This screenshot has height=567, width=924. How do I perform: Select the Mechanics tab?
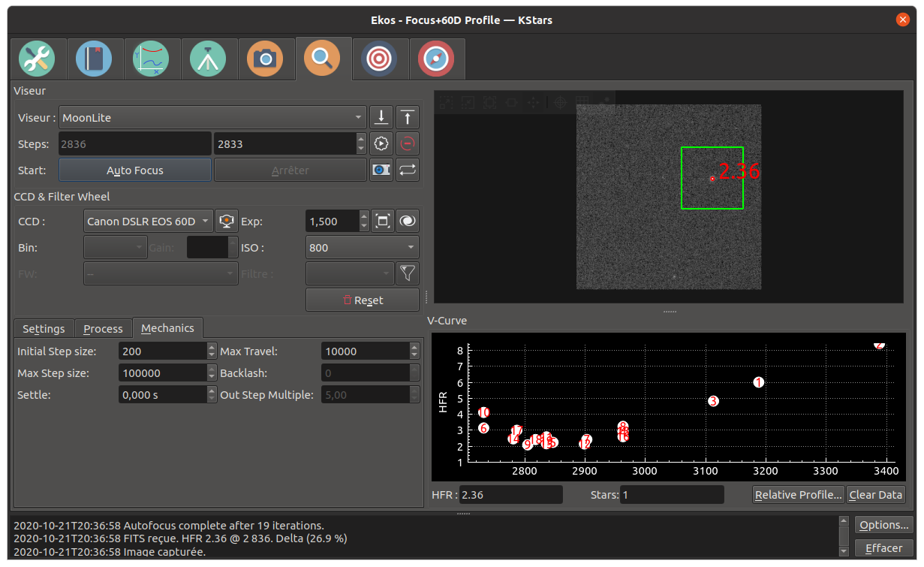tap(167, 327)
